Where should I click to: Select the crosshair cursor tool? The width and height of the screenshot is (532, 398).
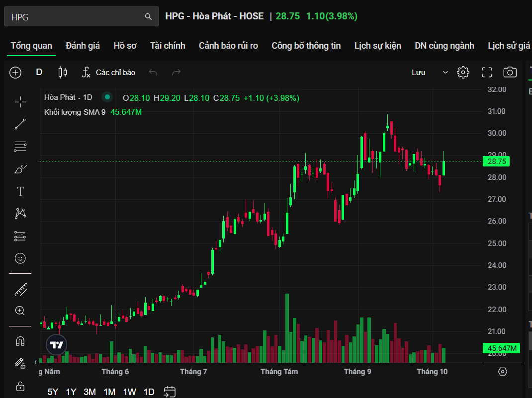coord(20,102)
